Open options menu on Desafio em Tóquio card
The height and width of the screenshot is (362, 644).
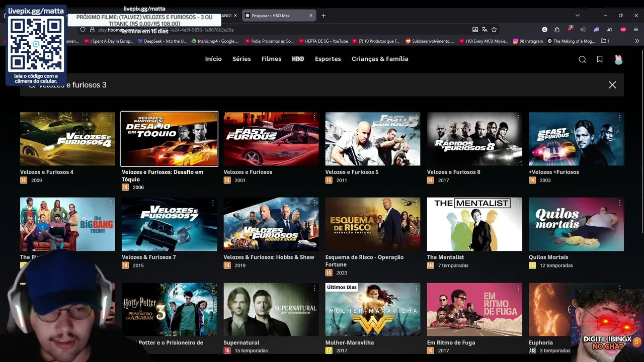coord(213,118)
